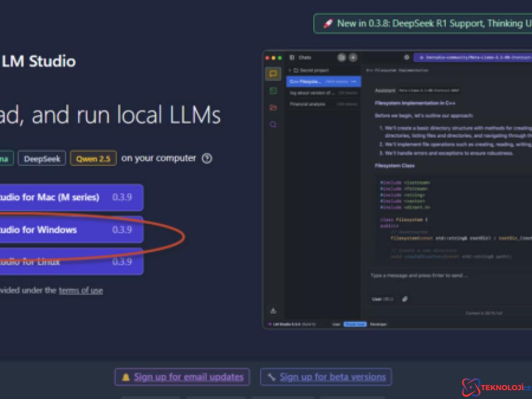Toggle the chats sidebar panel icon

point(292,58)
